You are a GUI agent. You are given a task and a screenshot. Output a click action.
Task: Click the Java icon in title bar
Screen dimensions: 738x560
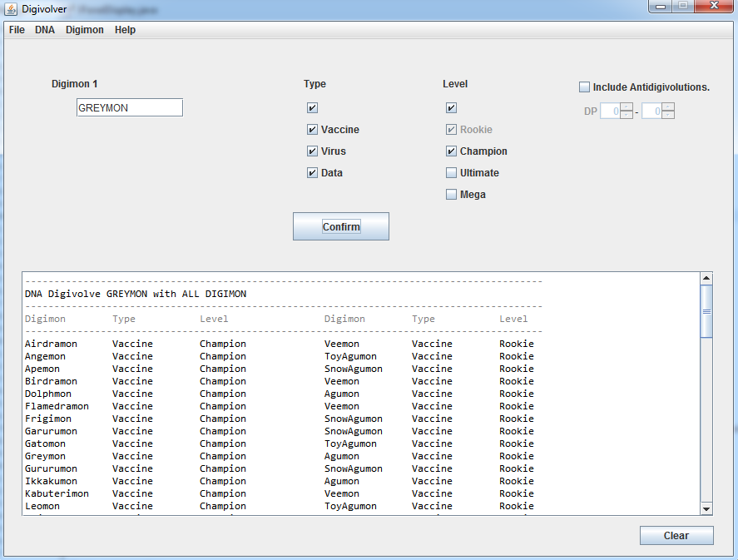11,9
